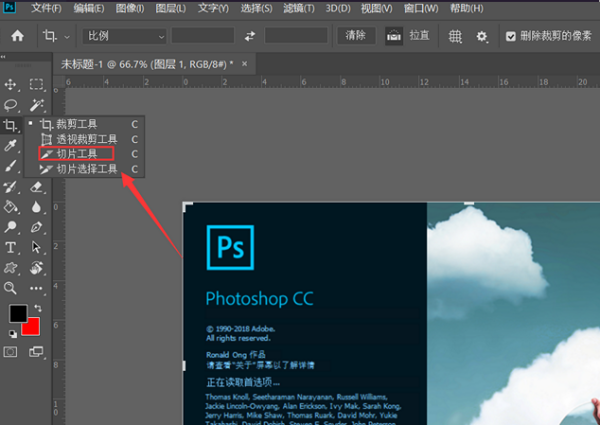600x425 pixels.
Task: Open the 视图(V) menu
Action: click(377, 8)
